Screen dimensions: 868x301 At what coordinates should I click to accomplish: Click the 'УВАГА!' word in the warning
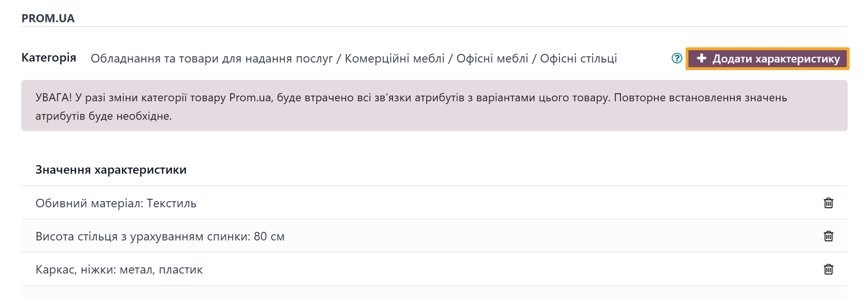tap(53, 98)
